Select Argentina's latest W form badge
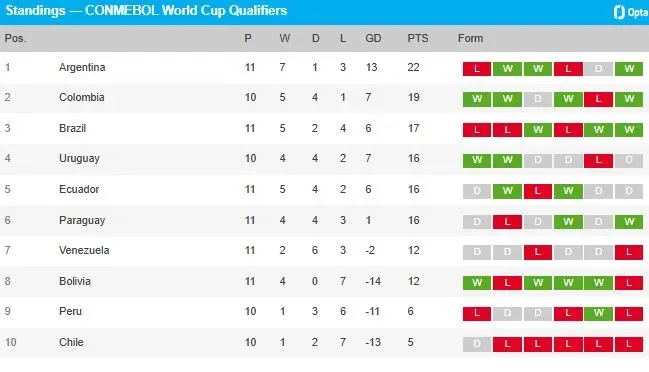 pyautogui.click(x=629, y=69)
